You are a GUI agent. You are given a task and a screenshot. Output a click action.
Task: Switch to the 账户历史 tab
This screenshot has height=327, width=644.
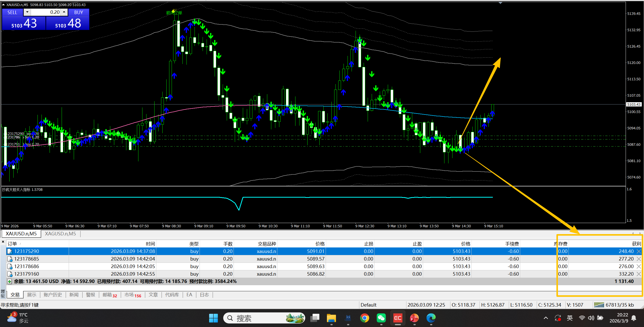coord(53,295)
